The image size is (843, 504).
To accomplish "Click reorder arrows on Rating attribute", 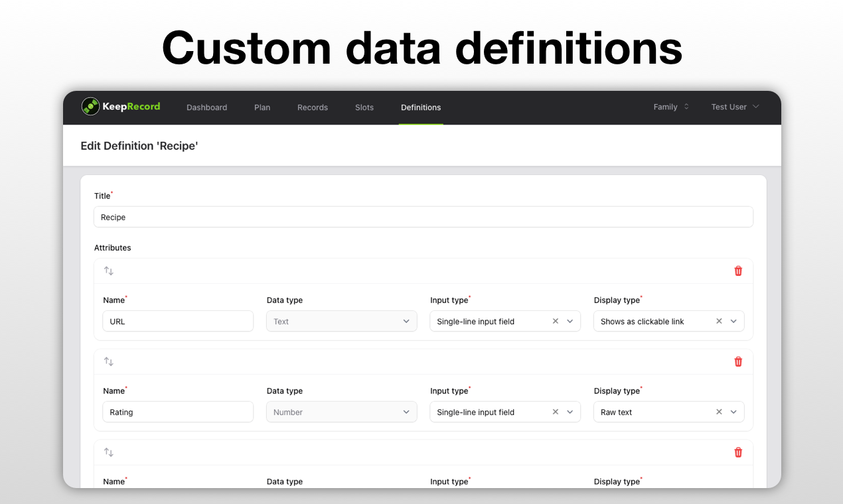I will pos(109,361).
